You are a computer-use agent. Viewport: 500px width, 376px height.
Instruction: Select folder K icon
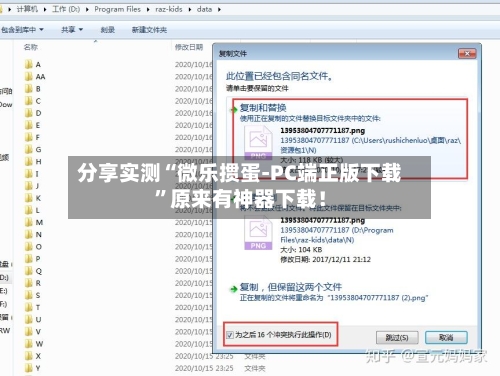pos(29,198)
